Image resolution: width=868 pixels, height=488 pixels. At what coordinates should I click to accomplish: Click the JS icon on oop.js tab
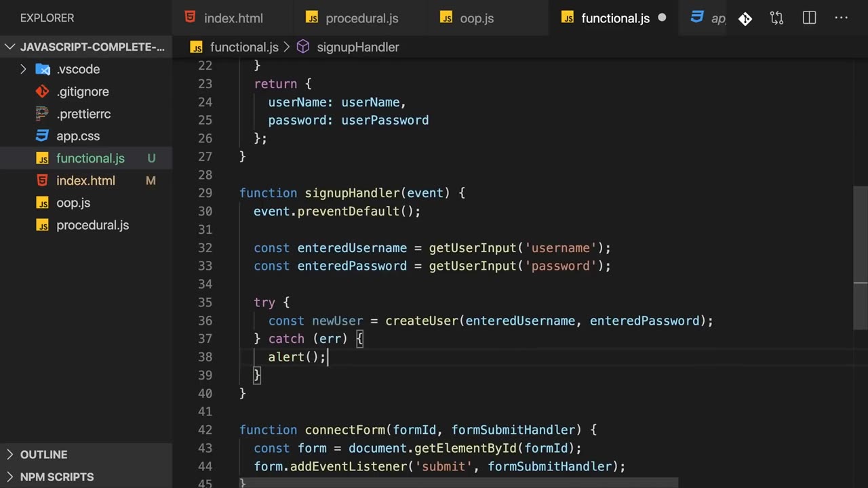pyautogui.click(x=446, y=18)
